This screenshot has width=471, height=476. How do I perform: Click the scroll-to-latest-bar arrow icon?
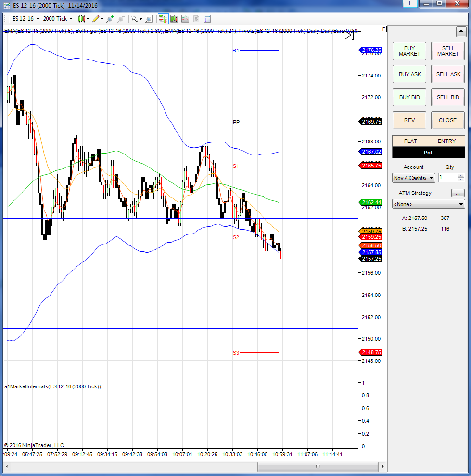(348, 35)
